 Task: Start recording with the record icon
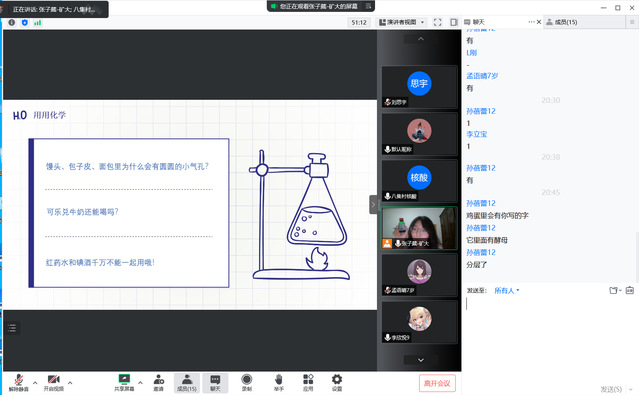pyautogui.click(x=247, y=382)
